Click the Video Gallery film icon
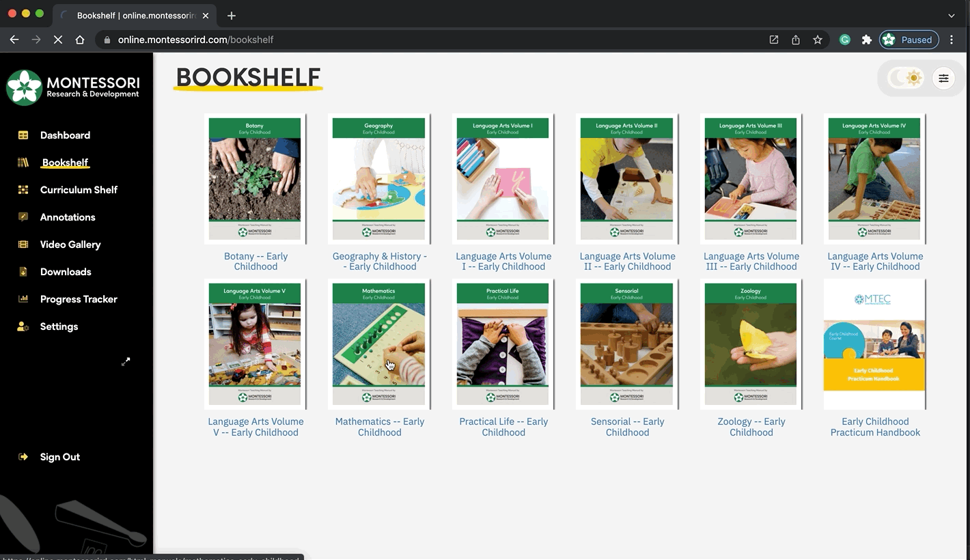970x560 pixels. (x=23, y=244)
